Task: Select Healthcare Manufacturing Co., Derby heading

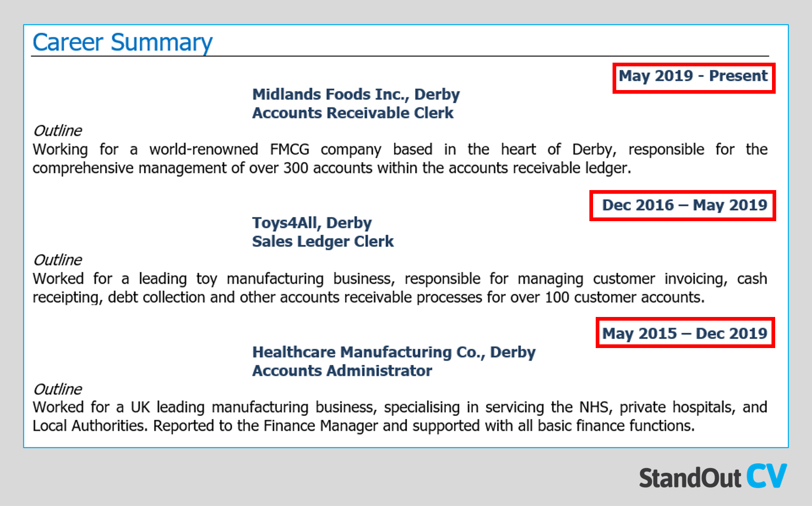Action: pyautogui.click(x=394, y=352)
